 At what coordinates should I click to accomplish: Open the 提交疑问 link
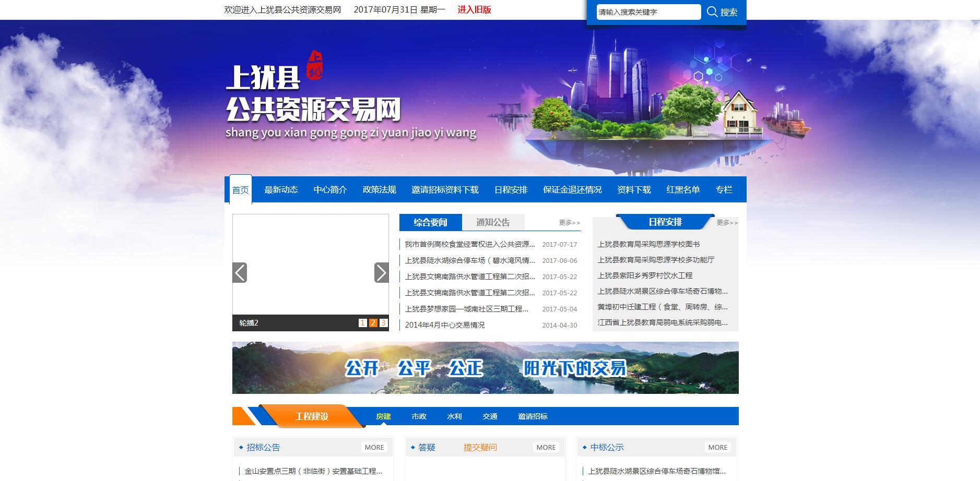pyautogui.click(x=480, y=447)
